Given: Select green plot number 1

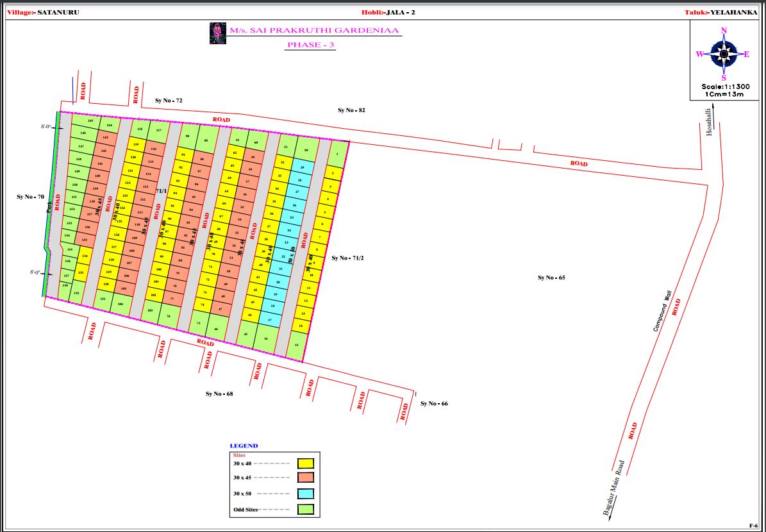Looking at the screenshot, I should (338, 154).
